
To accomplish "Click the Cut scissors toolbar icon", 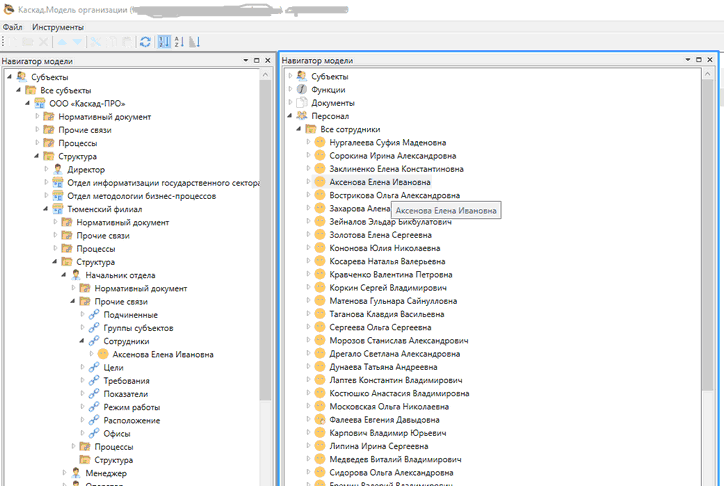I will tap(96, 42).
